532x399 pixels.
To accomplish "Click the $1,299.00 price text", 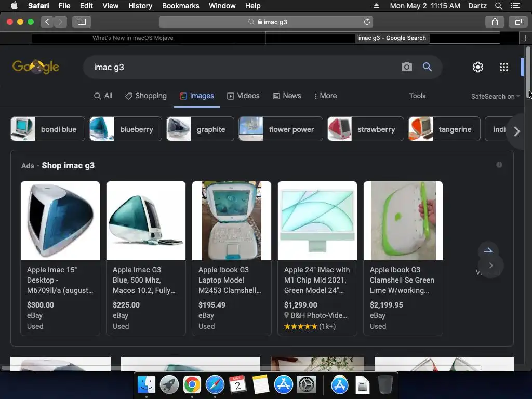I will point(301,304).
